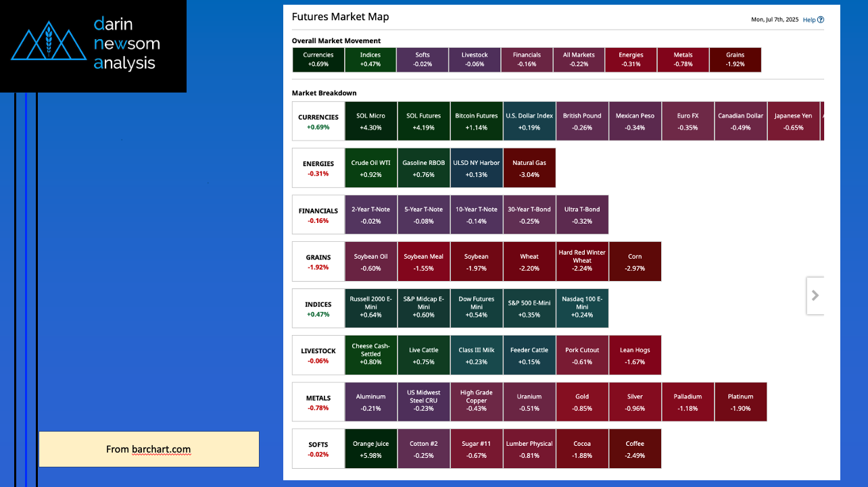
Task: Open the METALS category header
Action: pos(318,402)
